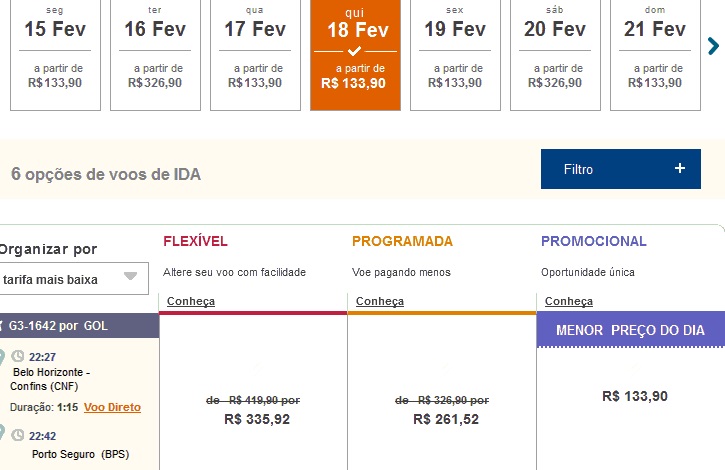This screenshot has height=470, width=725.
Task: Click the clock icon beside 22:27
Action: click(x=18, y=356)
